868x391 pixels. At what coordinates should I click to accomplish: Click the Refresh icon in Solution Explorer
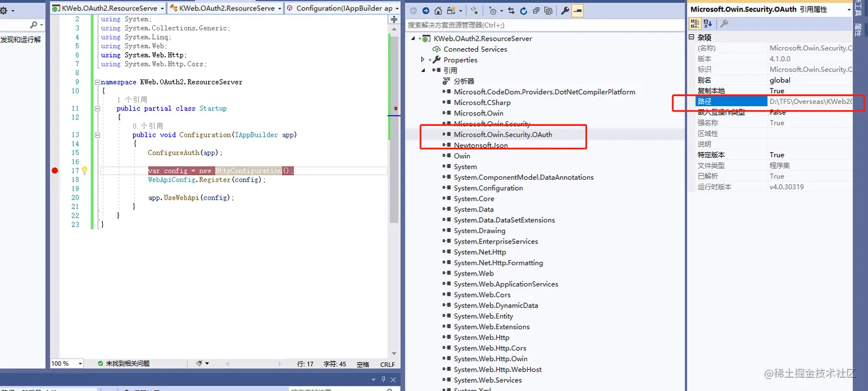point(523,10)
